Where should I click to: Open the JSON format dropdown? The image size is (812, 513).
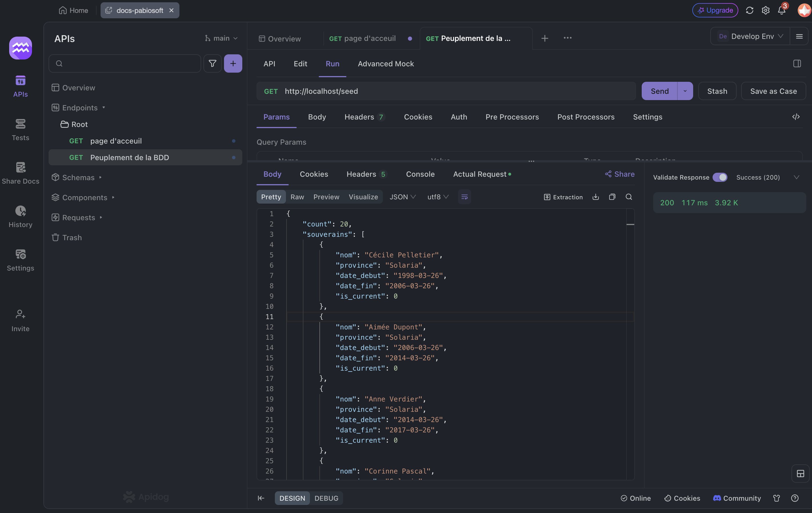(403, 197)
